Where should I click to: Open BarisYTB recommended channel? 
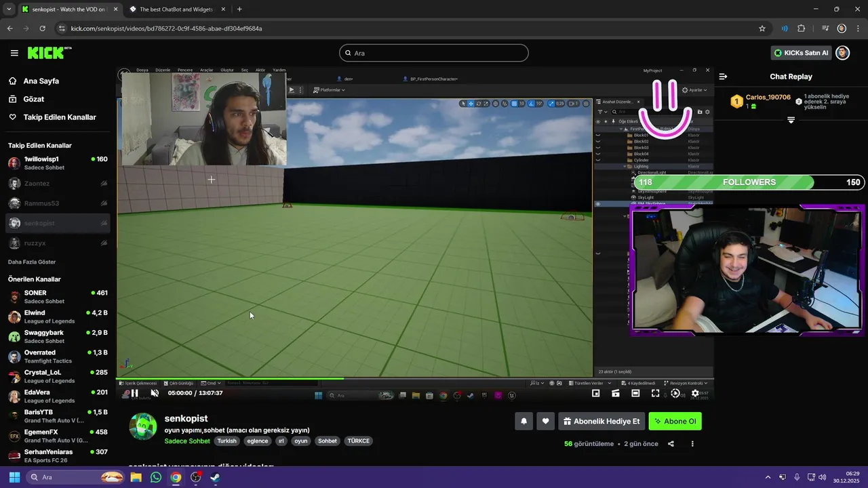coord(58,416)
